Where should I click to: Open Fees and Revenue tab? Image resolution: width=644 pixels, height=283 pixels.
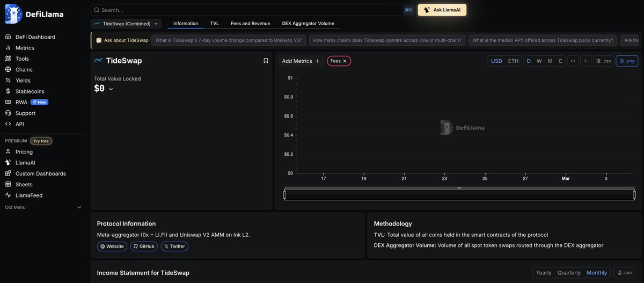(250, 24)
